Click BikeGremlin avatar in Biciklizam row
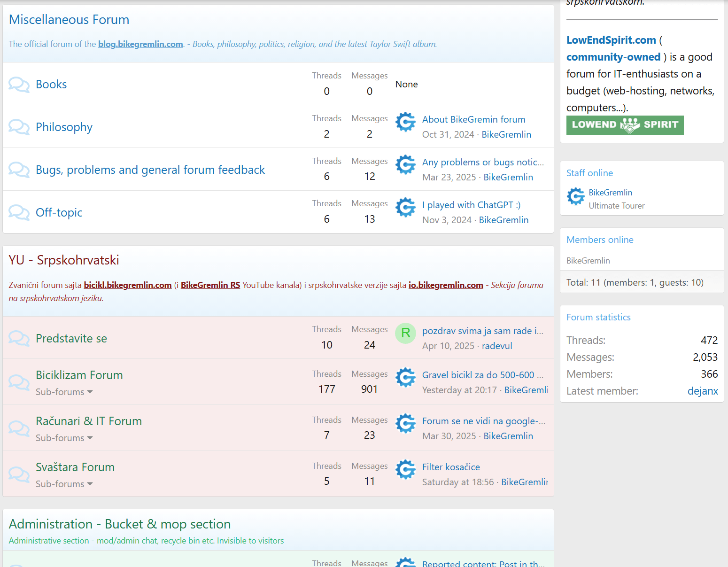 pos(406,378)
